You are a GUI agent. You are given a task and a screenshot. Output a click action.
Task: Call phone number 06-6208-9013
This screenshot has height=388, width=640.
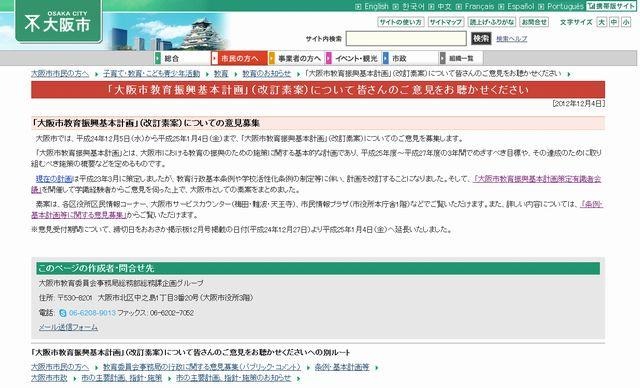(x=92, y=313)
